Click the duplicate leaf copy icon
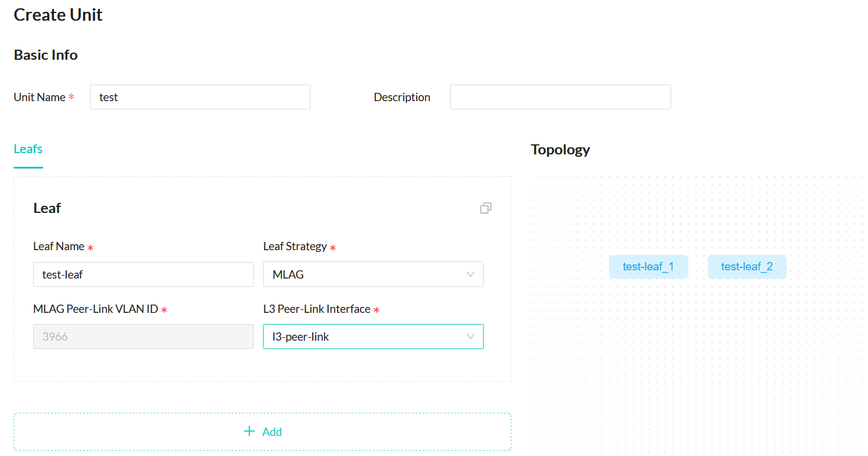This screenshot has height=456, width=868. [485, 208]
